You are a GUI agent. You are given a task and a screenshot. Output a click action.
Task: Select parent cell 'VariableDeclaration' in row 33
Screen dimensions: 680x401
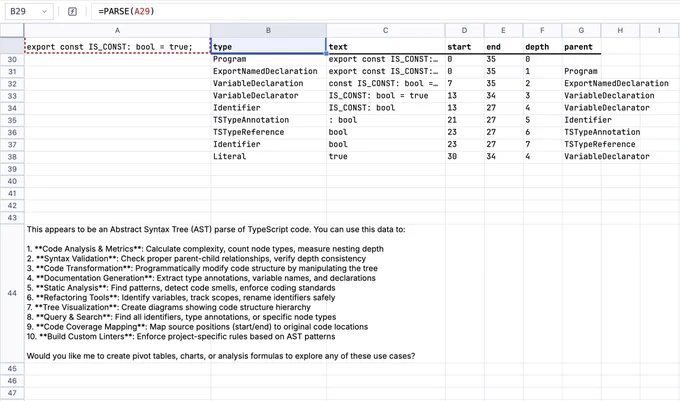coord(582,96)
